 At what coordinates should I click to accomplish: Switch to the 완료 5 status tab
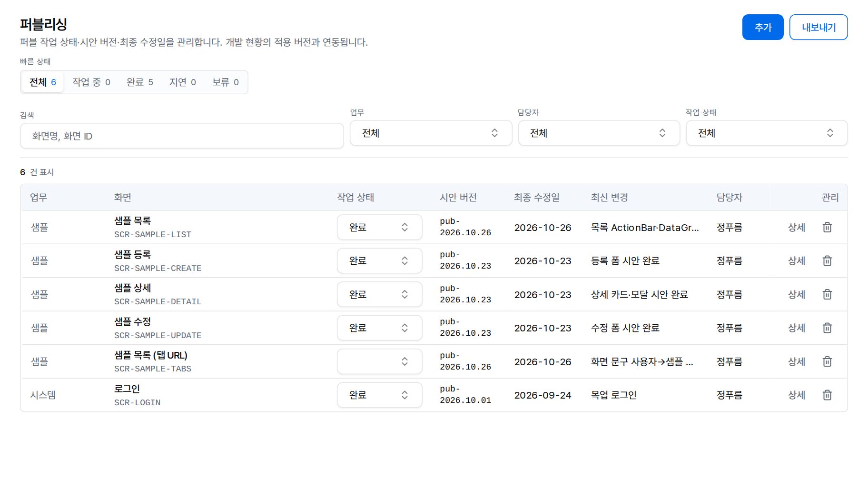tap(140, 82)
